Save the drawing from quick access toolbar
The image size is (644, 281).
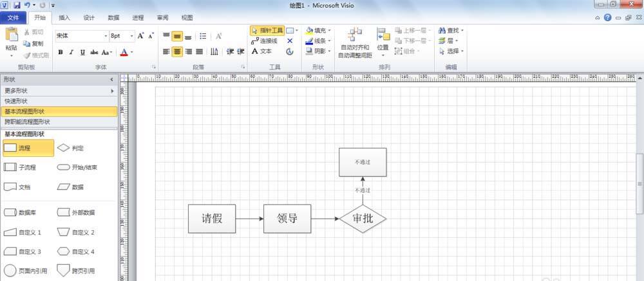click(17, 5)
